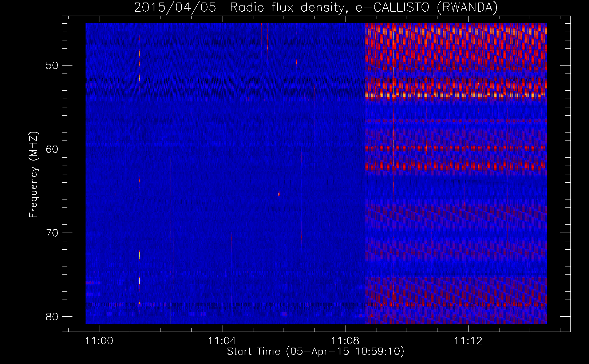Click the 11:00 time tick label

pyautogui.click(x=99, y=341)
